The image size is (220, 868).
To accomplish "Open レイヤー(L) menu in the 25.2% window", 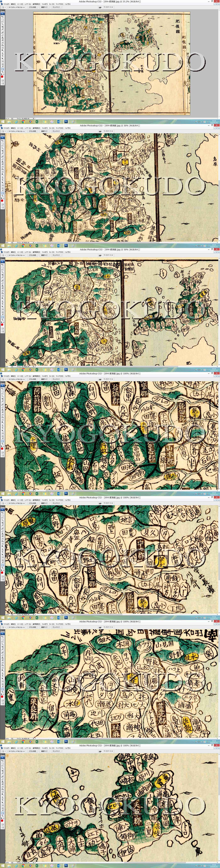I will point(28,4).
